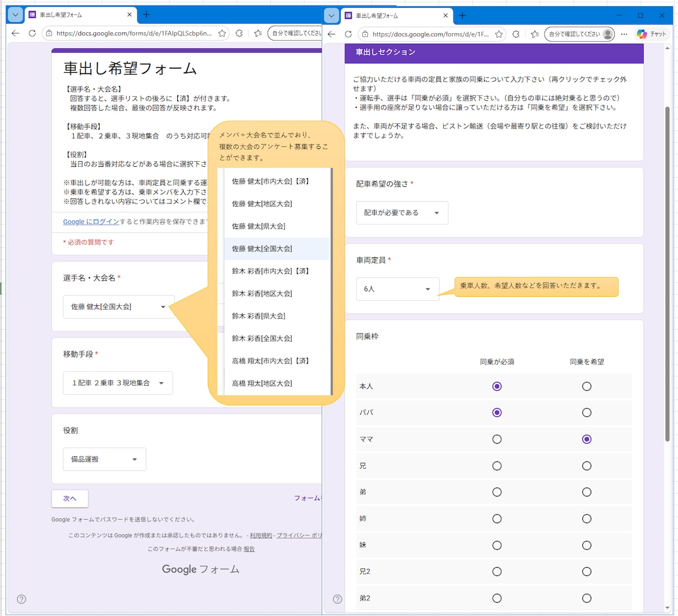The image size is (678, 616).
Task: Select 同乗が必須 for ママ row
Action: coord(497,439)
